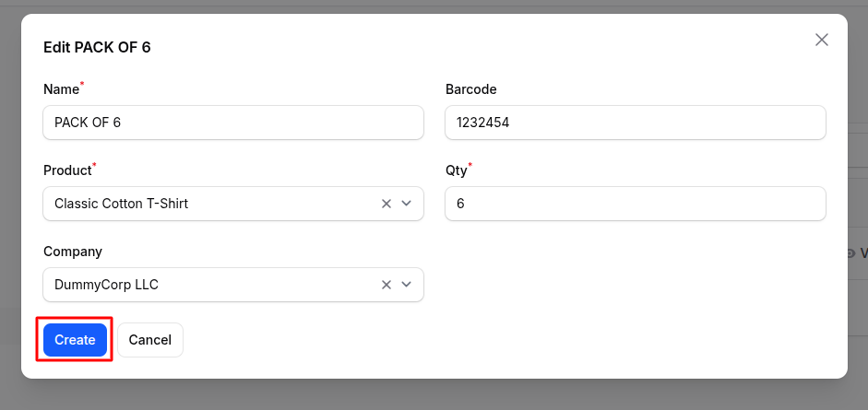Click the Name field label

61,89
